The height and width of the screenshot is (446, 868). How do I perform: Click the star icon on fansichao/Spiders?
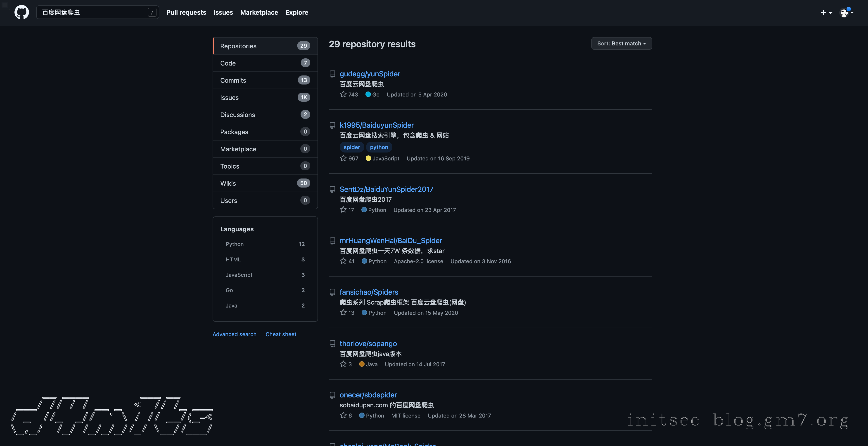(343, 312)
